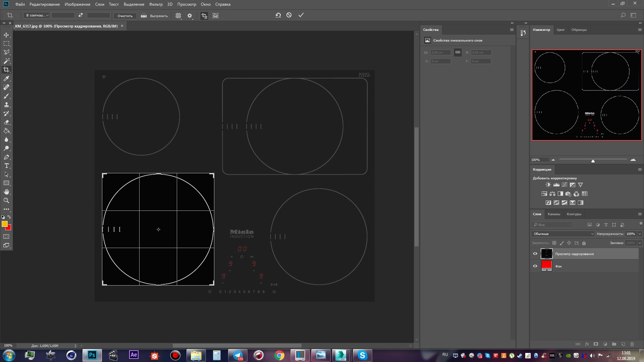Viewport: 644px width, 362px height.
Task: Open crop overlay grid options
Action: click(x=178, y=16)
